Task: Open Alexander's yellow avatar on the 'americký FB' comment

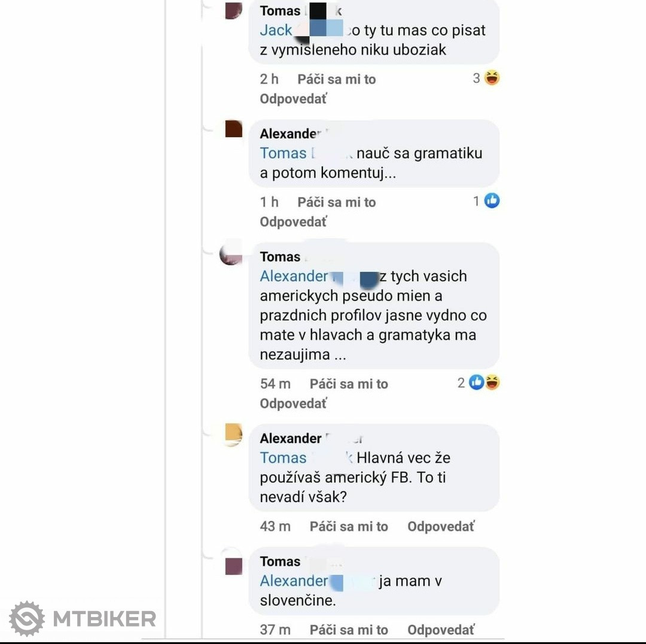Action: coord(234,435)
